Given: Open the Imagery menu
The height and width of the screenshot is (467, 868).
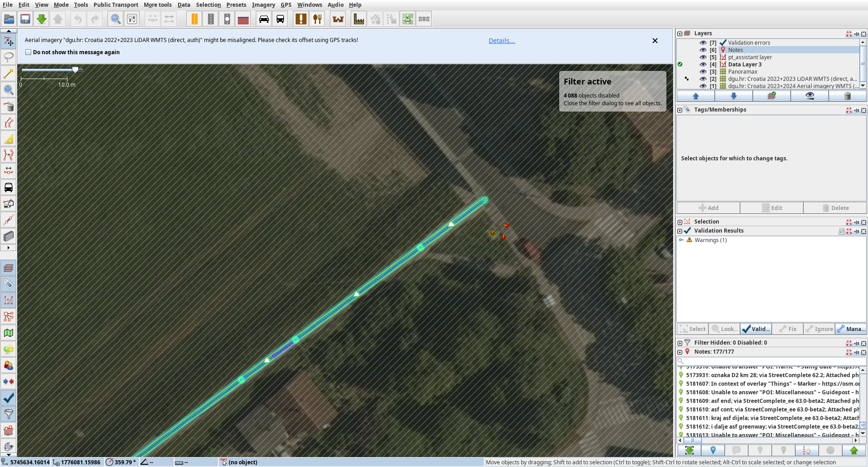Looking at the screenshot, I should [x=264, y=5].
